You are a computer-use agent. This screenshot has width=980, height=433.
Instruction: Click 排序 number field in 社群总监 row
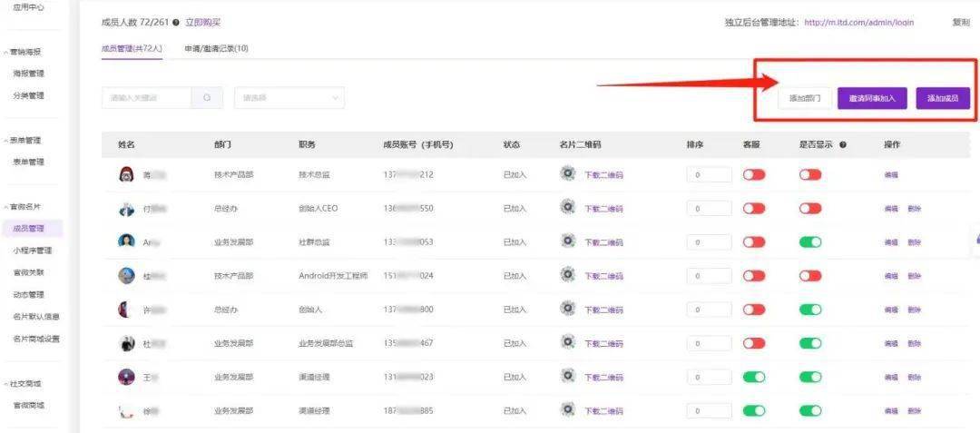709,242
